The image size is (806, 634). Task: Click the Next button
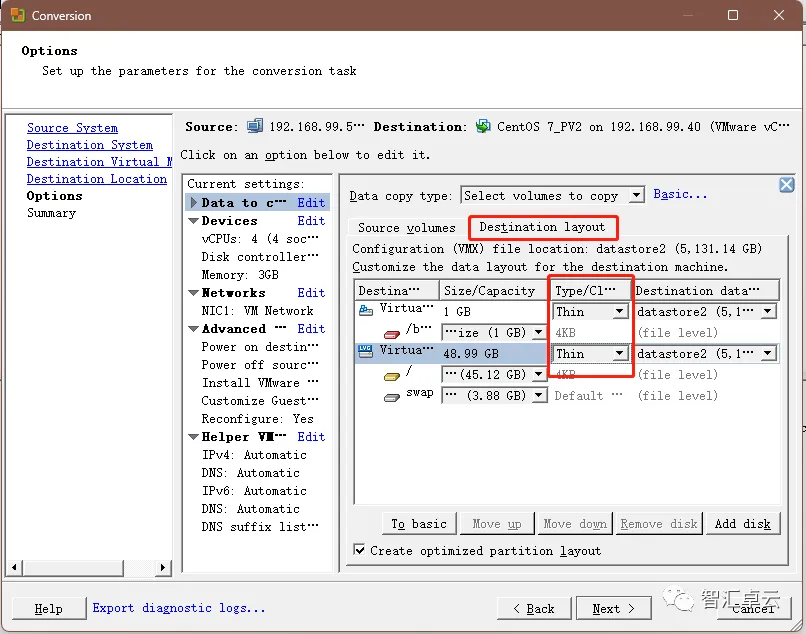click(x=614, y=609)
